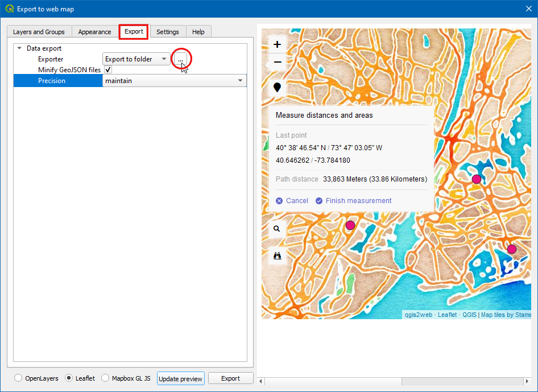Click the QGIS logo in title bar
Screen dimensions: 538x392
coord(10,9)
